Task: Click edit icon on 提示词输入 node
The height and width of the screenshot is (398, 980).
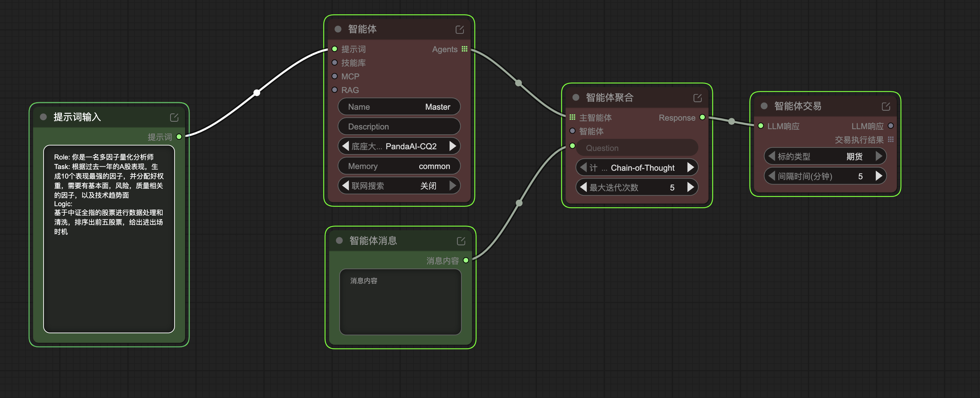Action: coord(174,118)
